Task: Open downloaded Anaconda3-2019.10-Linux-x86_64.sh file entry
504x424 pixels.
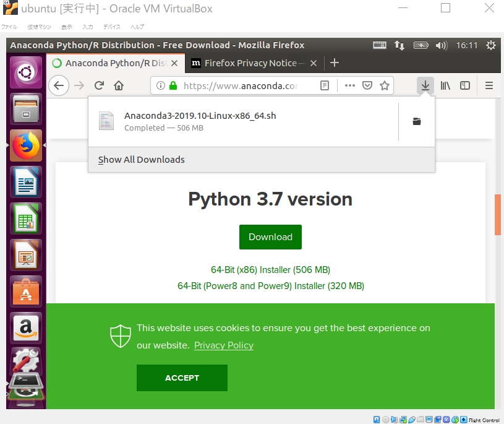Action: [243, 121]
